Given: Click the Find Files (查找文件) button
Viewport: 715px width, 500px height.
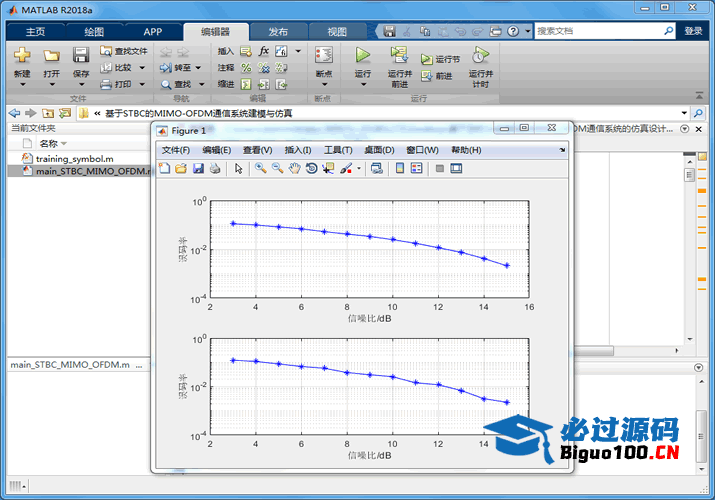Looking at the screenshot, I should click(124, 51).
